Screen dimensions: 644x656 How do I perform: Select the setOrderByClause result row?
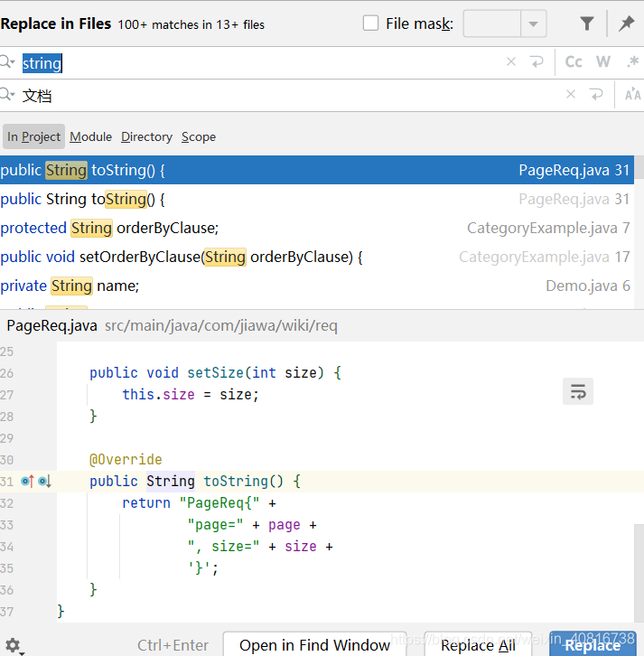pyautogui.click(x=316, y=257)
